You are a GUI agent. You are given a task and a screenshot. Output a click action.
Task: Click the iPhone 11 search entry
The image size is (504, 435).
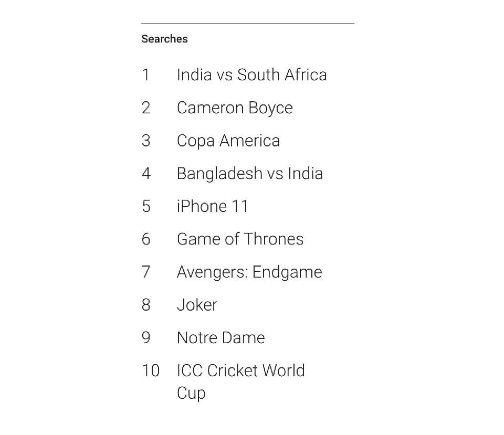[212, 206]
